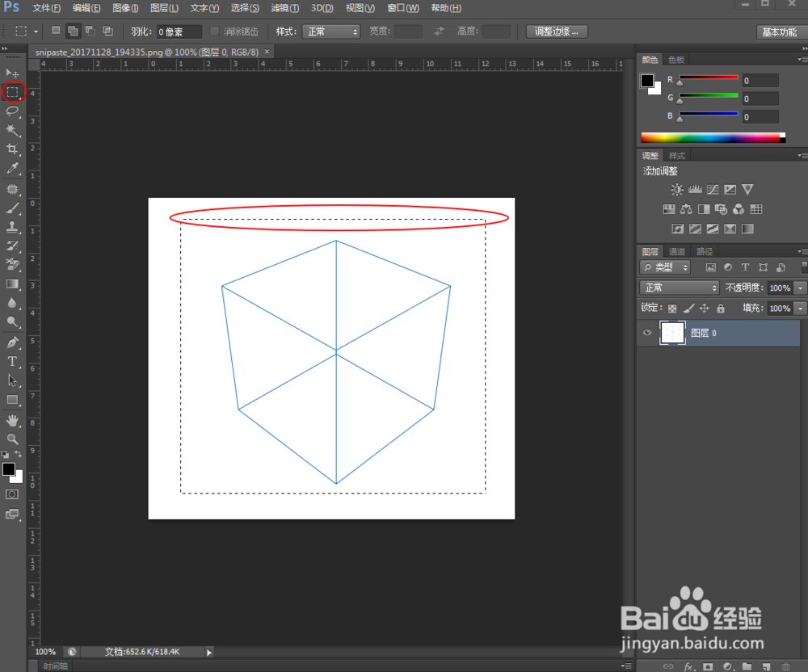Lock layer position

705,309
